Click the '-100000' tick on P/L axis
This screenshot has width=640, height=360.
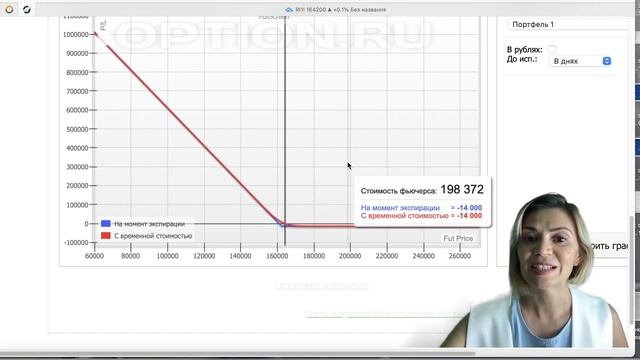pos(76,243)
